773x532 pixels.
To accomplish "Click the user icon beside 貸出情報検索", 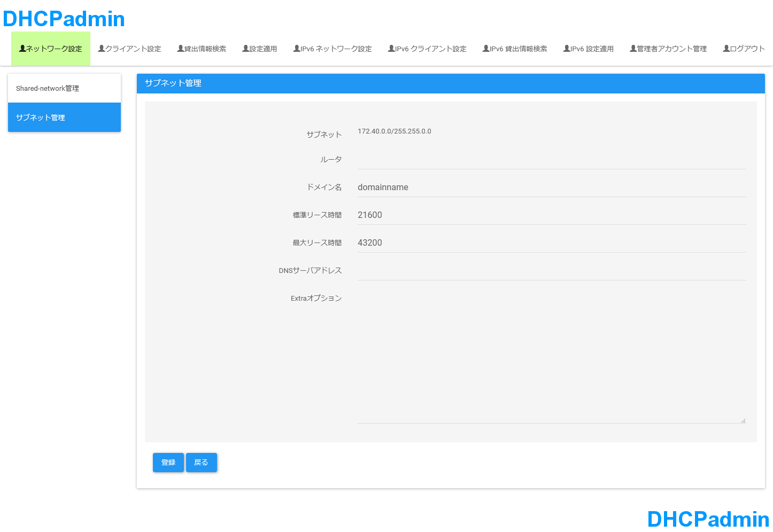I will coord(181,49).
